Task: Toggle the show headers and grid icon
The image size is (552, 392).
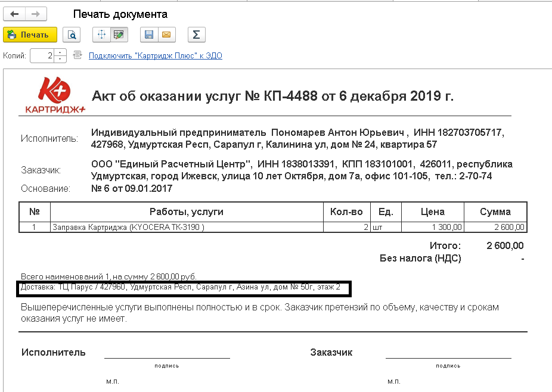Action: [101, 35]
